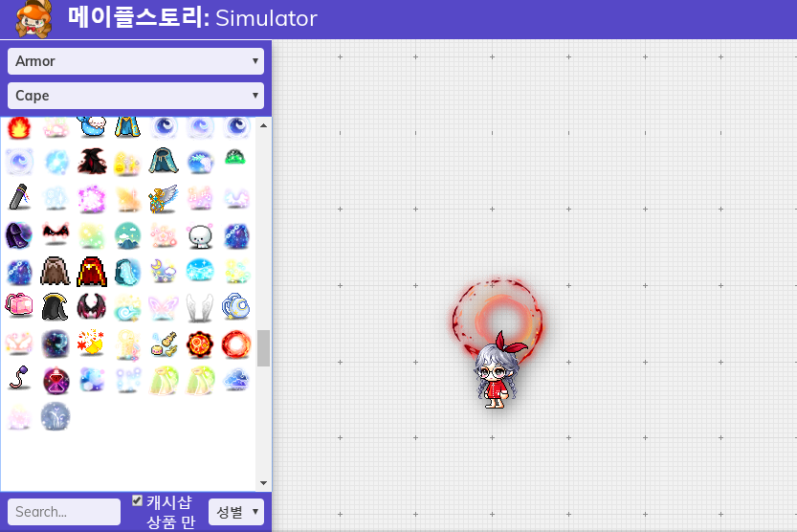Select the red sun emblem cape
The width and height of the screenshot is (797, 532).
click(x=200, y=344)
